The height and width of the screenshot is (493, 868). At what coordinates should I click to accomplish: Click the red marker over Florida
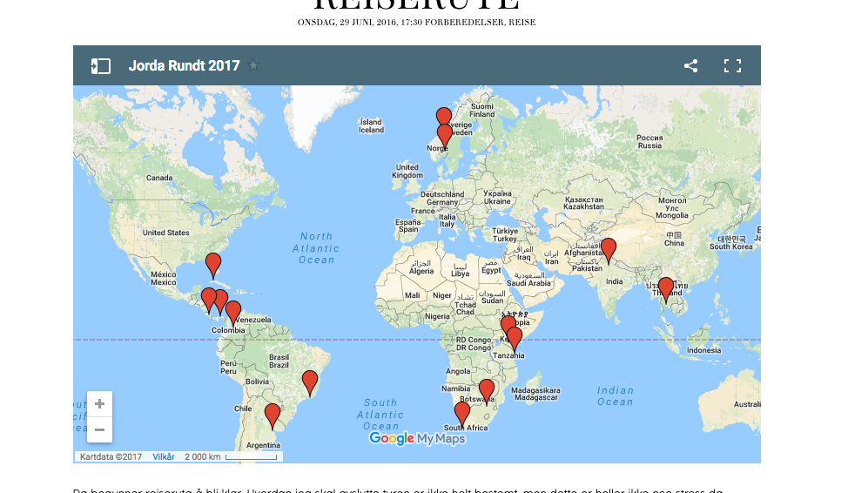click(213, 263)
